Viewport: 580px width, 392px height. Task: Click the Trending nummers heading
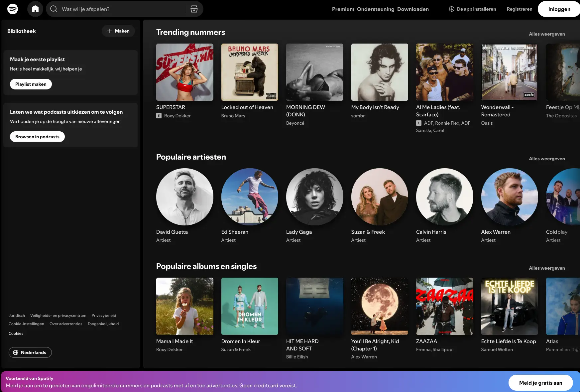pos(190,32)
